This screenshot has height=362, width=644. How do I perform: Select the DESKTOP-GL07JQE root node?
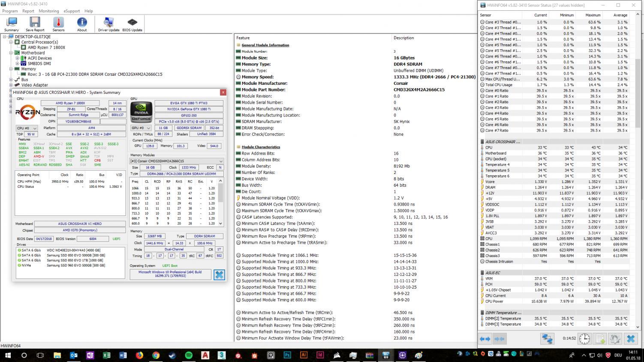pyautogui.click(x=33, y=37)
